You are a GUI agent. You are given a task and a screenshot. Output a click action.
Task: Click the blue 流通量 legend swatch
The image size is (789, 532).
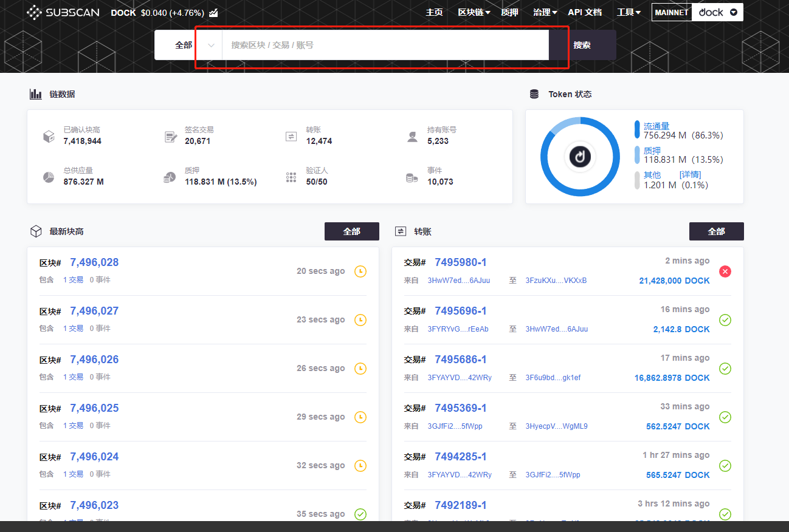(637, 129)
